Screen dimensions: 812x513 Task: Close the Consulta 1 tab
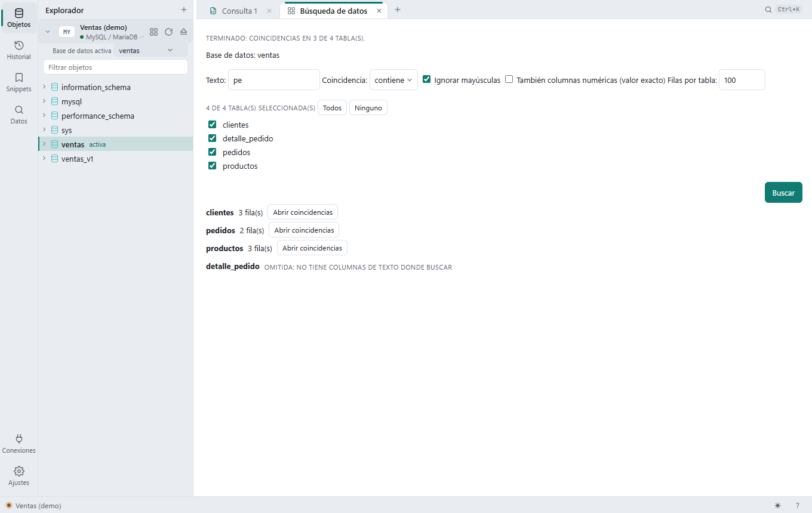pyautogui.click(x=269, y=11)
